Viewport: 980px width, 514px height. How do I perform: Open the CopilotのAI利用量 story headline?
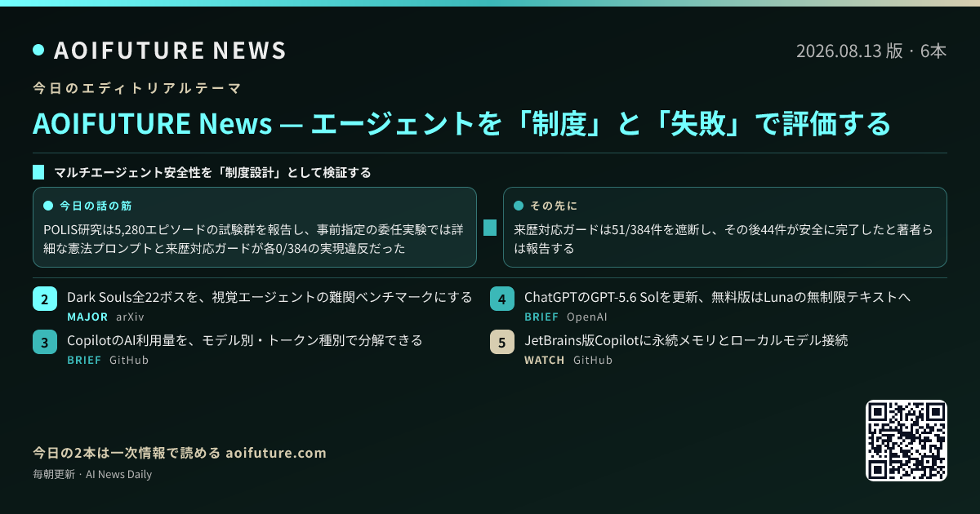[x=245, y=339]
